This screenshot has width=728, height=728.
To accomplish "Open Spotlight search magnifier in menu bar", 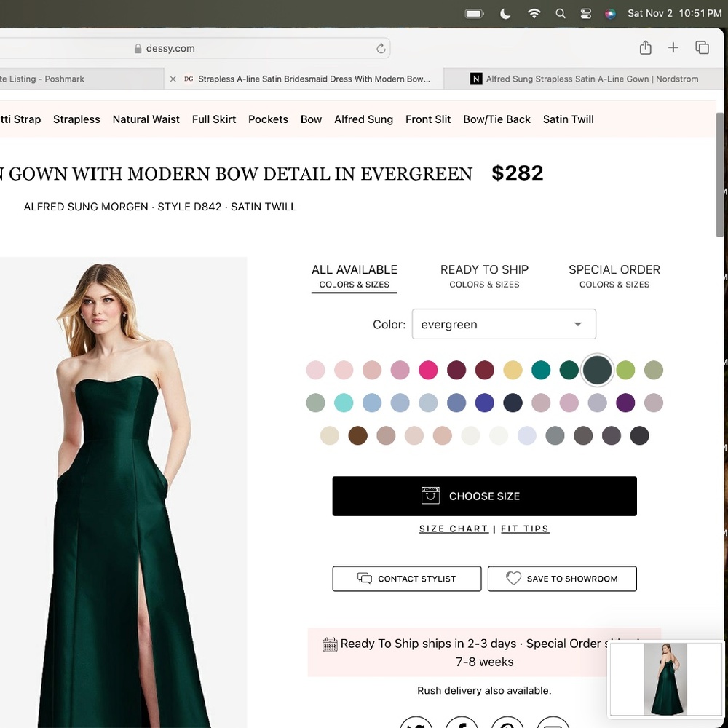I will pos(561,13).
